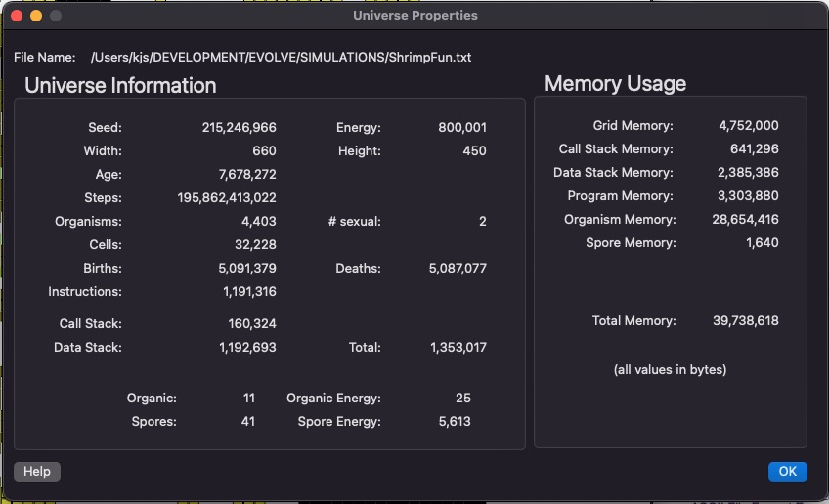
Task: Click the Deaths value 5,087,077
Action: (458, 268)
